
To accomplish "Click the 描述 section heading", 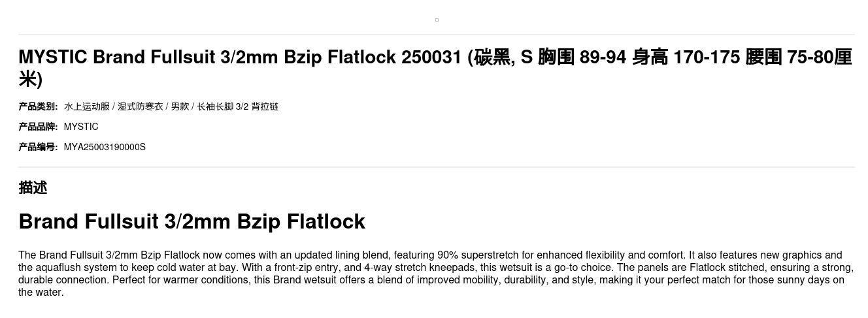I will (33, 187).
